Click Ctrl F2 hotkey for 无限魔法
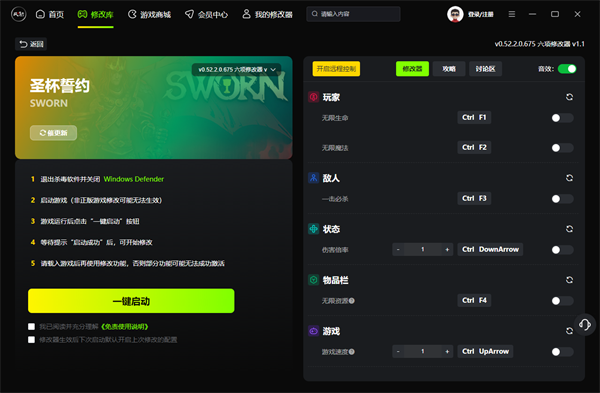Screen dimensions: 600x393 [474, 147]
